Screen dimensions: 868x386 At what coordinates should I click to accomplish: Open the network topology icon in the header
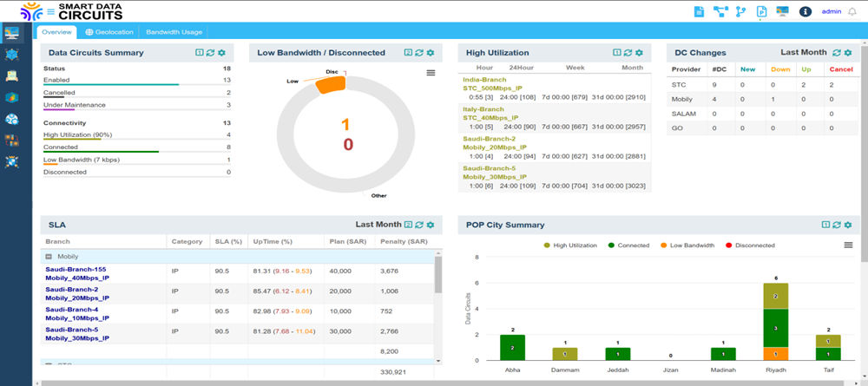click(720, 11)
